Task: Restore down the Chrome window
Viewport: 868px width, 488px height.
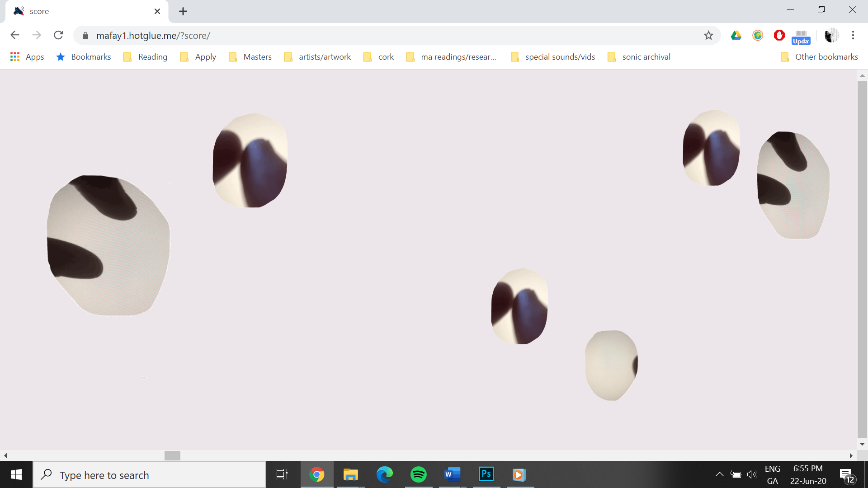Action: point(821,10)
